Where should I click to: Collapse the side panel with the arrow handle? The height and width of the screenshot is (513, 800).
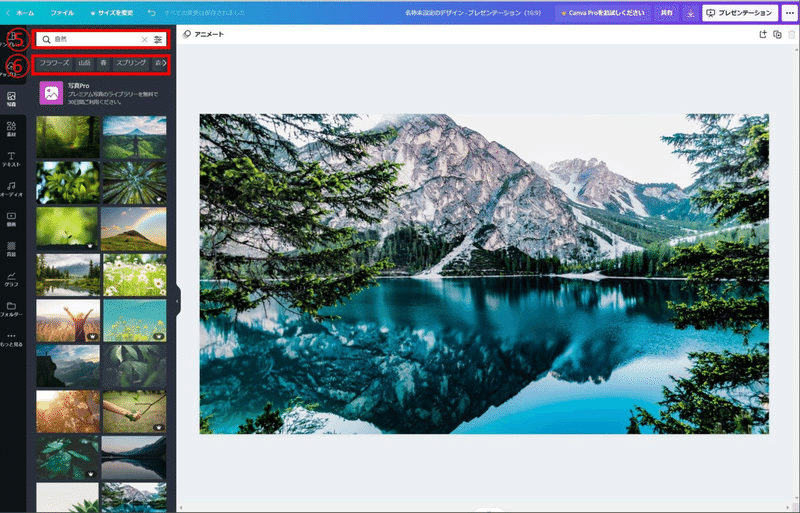click(x=177, y=301)
